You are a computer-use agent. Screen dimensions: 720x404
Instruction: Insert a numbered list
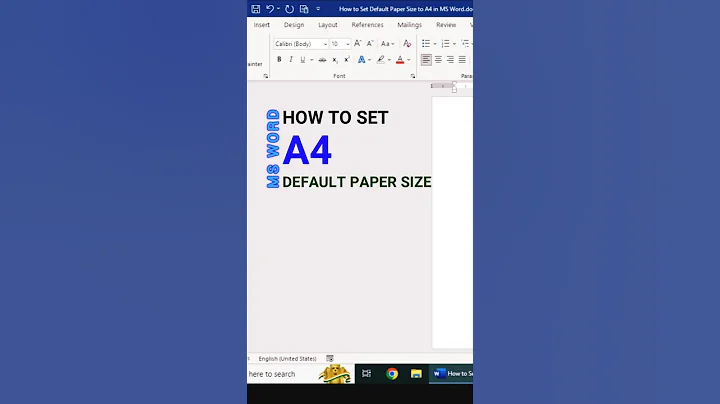pyautogui.click(x=445, y=44)
